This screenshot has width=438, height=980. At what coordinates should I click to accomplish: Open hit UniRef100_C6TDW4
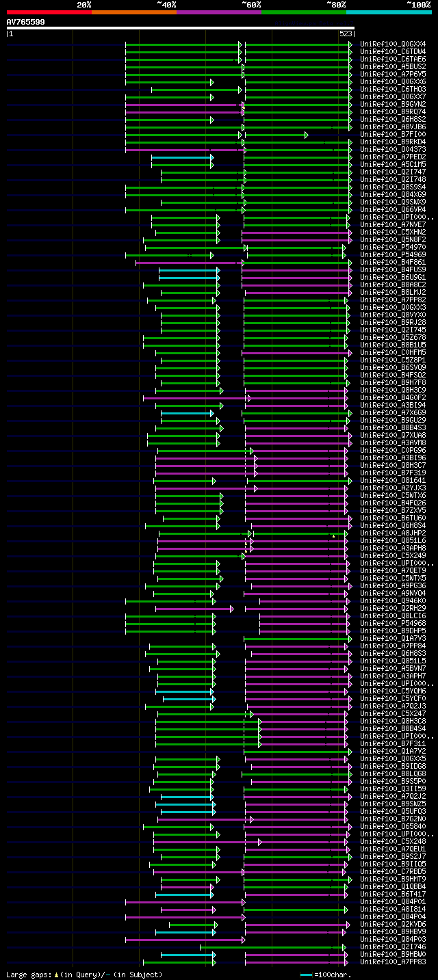(393, 51)
